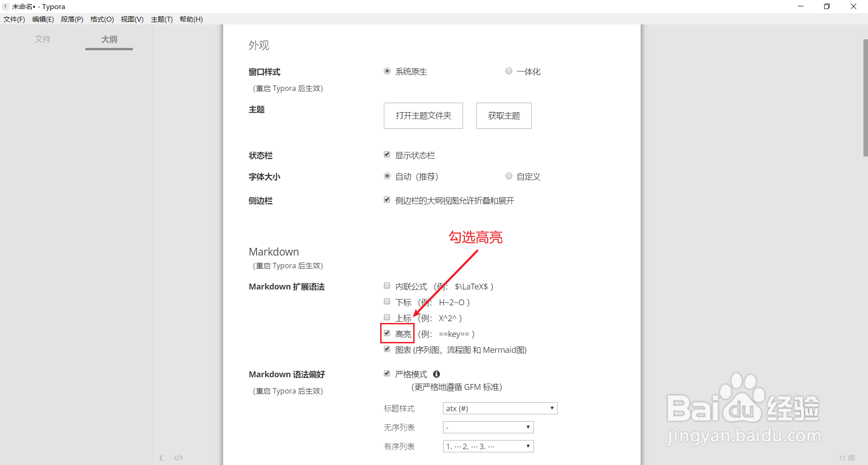The height and width of the screenshot is (465, 868).
Task: Open the 无序列表 style dropdown
Action: [x=488, y=427]
